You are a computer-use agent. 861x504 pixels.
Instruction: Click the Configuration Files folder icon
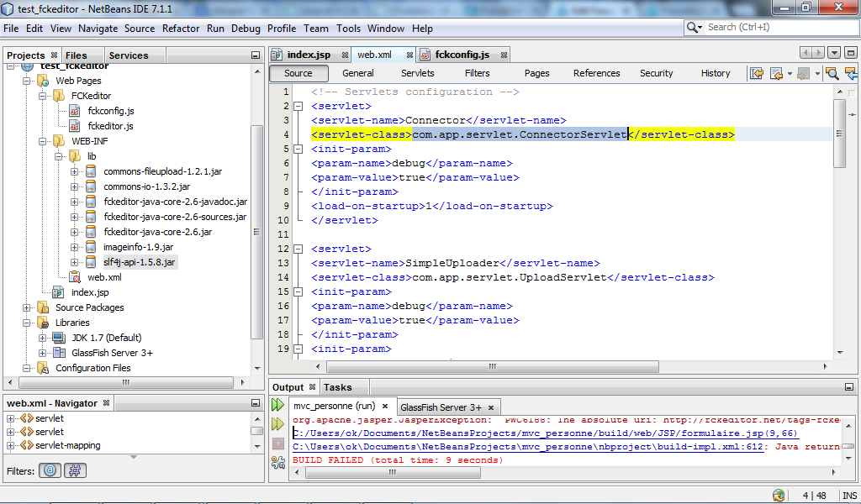click(43, 368)
